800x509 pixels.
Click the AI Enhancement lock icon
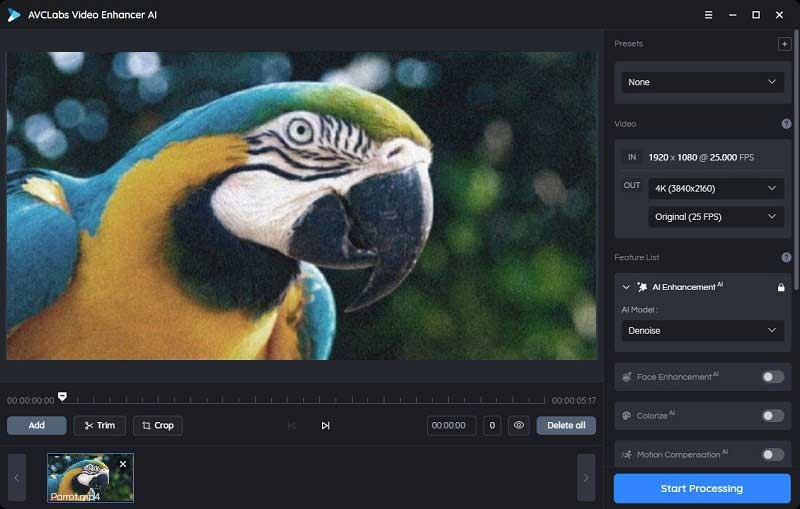click(781, 287)
